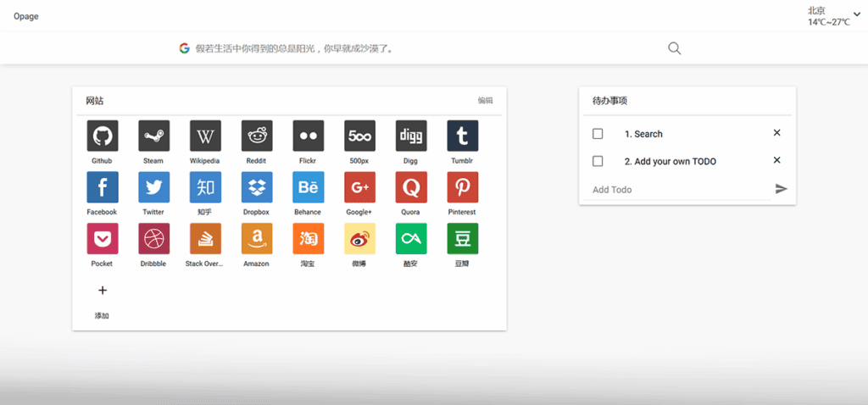Click the 添加 label under plus
The width and height of the screenshot is (868, 405).
(x=102, y=316)
